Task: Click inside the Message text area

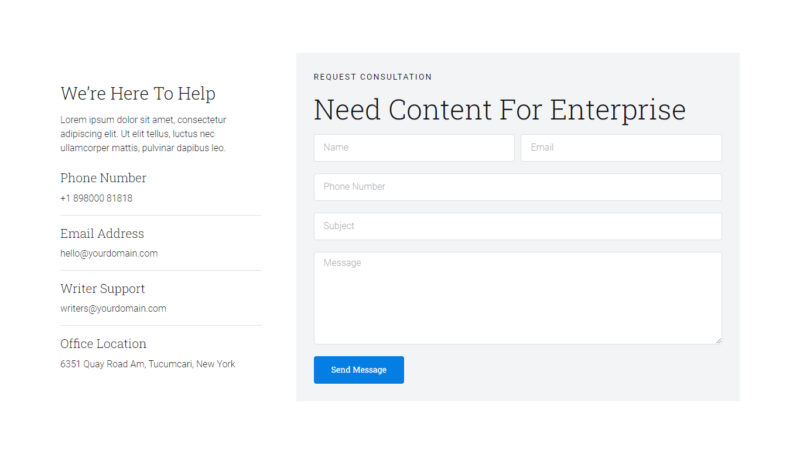Action: pyautogui.click(x=517, y=298)
